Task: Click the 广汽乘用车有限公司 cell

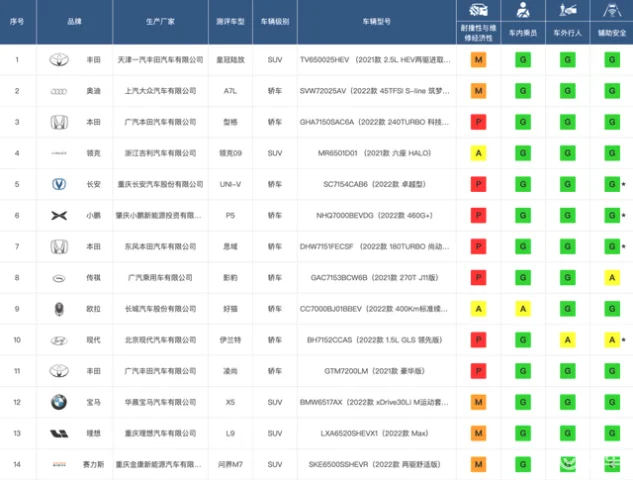Action: pyautogui.click(x=160, y=278)
